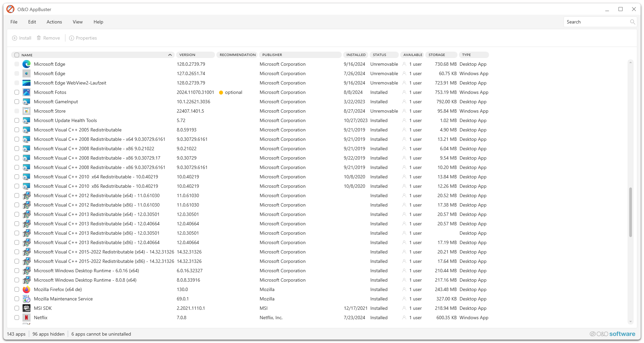Click the Windows Desktop Runtime 6.0.16 icon
This screenshot has height=343, width=644.
tap(26, 271)
